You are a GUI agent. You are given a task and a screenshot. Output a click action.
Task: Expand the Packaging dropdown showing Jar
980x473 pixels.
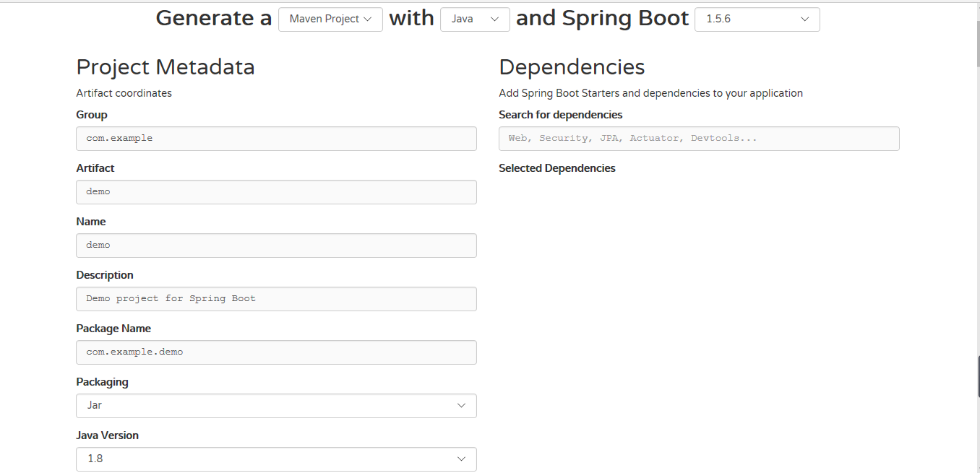276,405
